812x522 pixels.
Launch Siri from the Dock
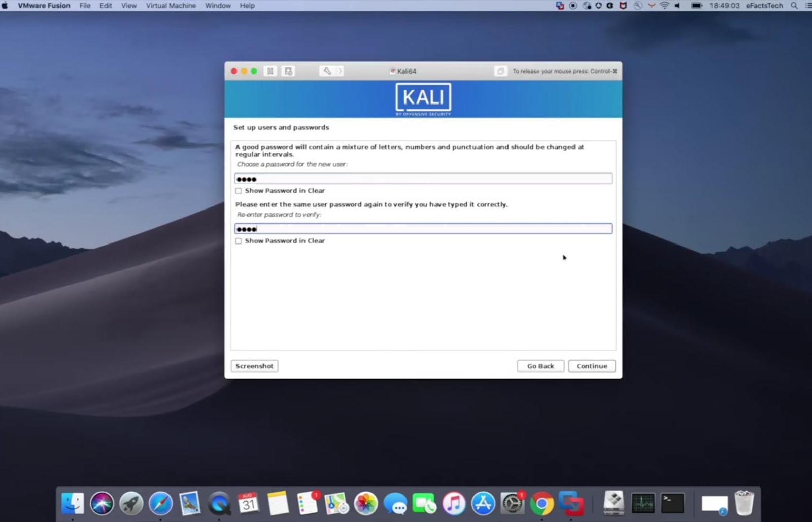(x=102, y=503)
